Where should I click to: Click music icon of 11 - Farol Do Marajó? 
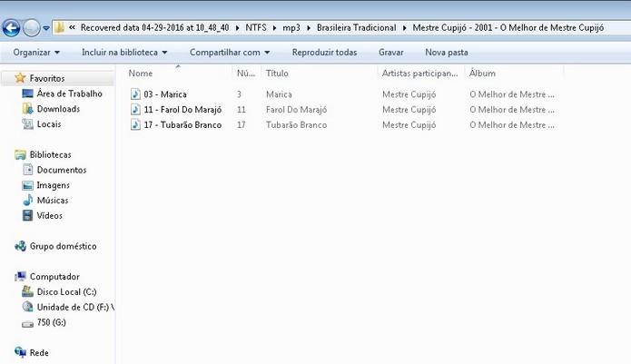coord(135,110)
